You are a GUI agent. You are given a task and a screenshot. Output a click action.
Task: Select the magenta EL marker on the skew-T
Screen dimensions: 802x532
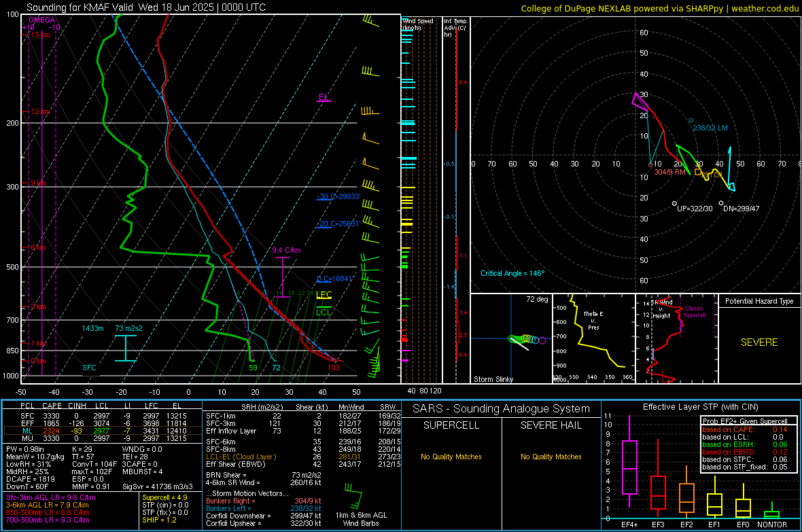point(324,97)
